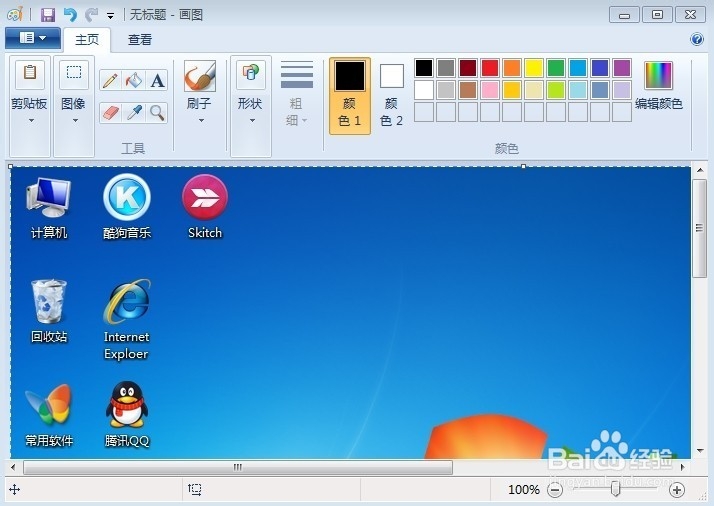Click the Undo arrow icon
This screenshot has width=714, height=506.
70,15
